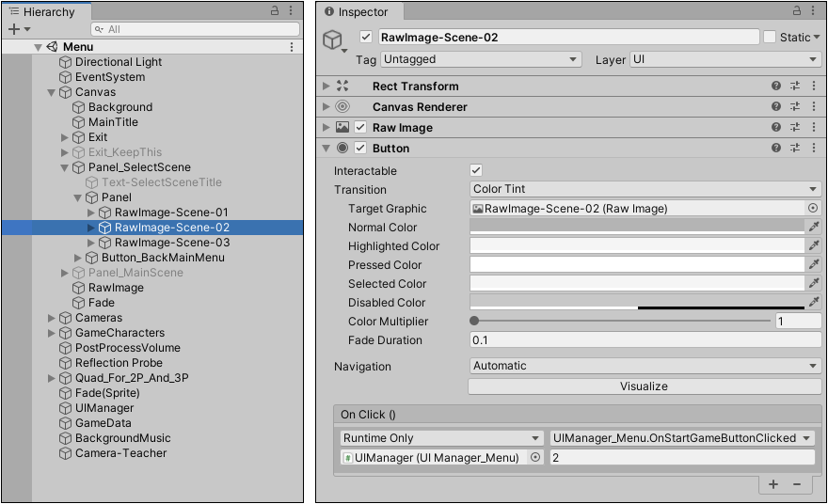This screenshot has height=504, width=828.
Task: Add new On Click event with plus
Action: [x=773, y=483]
